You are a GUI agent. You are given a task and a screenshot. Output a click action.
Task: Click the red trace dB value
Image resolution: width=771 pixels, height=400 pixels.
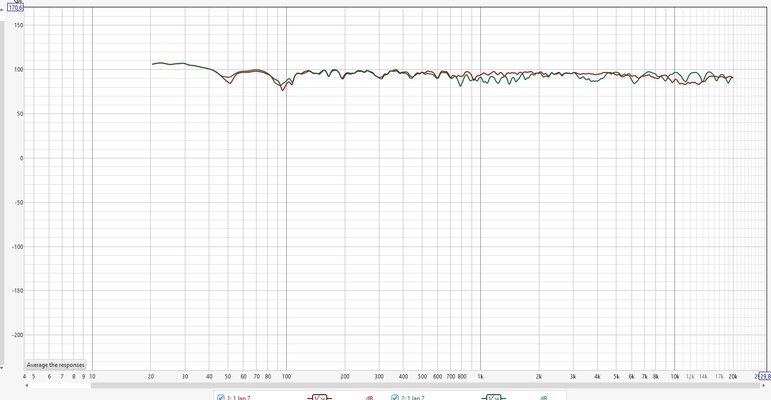click(369, 398)
